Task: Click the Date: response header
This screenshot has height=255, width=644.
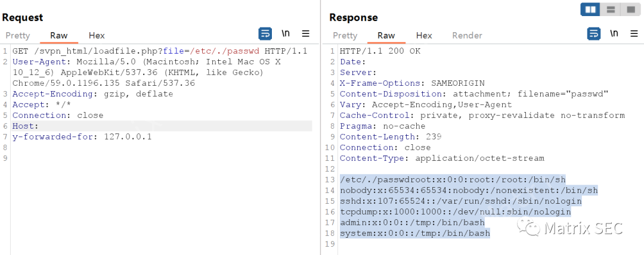Action: pyautogui.click(x=353, y=62)
